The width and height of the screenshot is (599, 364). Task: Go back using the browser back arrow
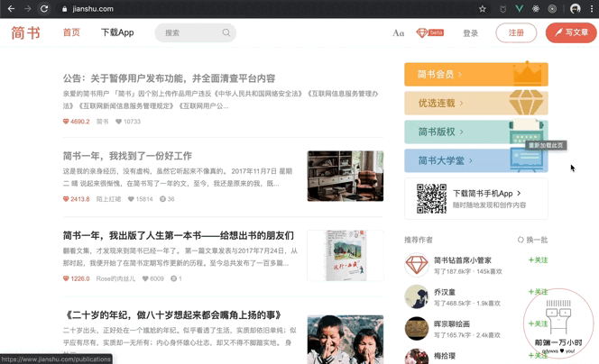coord(11,8)
